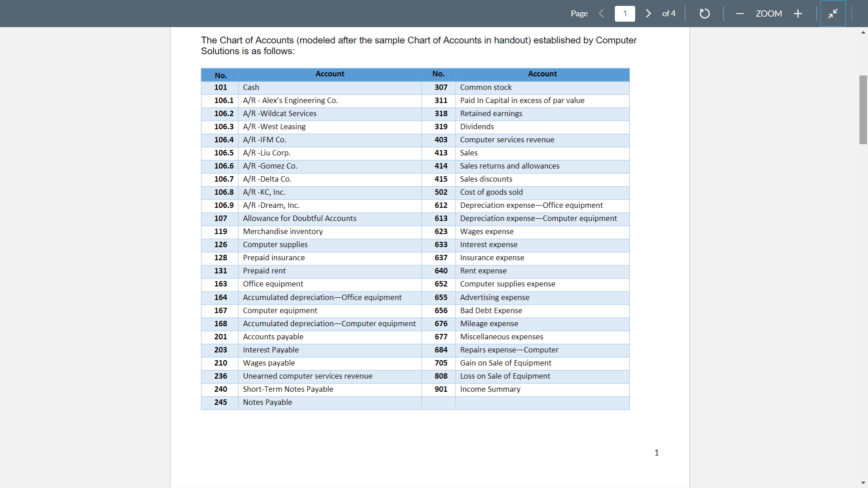Click the scrollbar down arrow
The height and width of the screenshot is (488, 868).
pos(863,483)
